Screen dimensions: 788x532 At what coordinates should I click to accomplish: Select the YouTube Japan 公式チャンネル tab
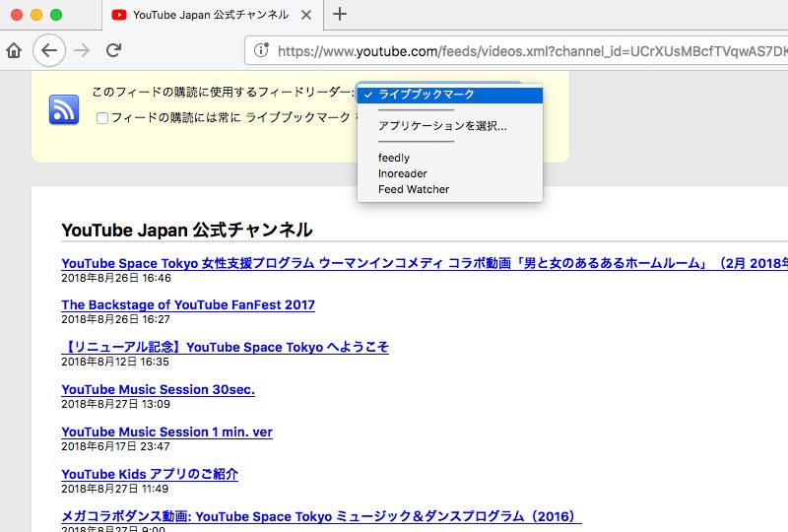(x=211, y=15)
